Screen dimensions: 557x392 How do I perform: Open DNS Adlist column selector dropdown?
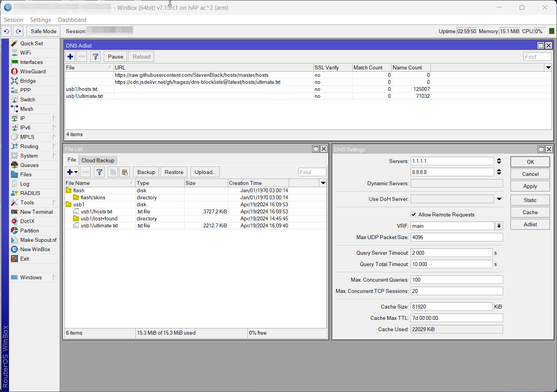(x=548, y=67)
